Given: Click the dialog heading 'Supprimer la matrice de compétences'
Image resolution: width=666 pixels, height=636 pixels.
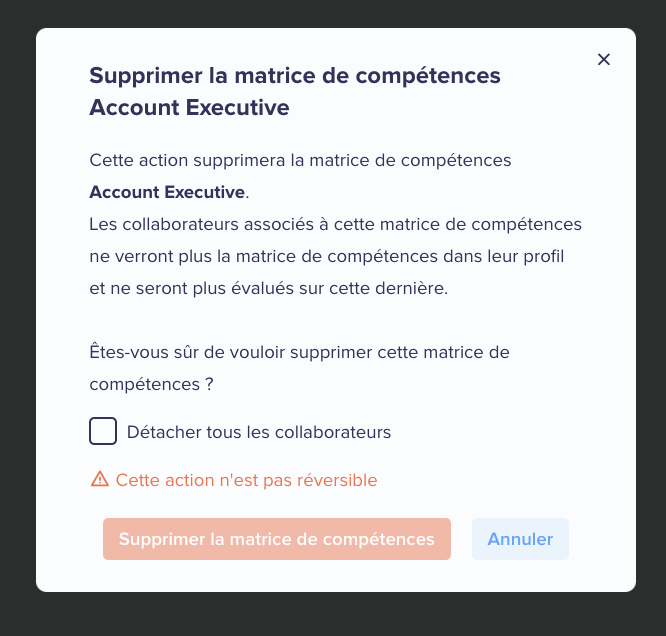Looking at the screenshot, I should [x=295, y=76].
